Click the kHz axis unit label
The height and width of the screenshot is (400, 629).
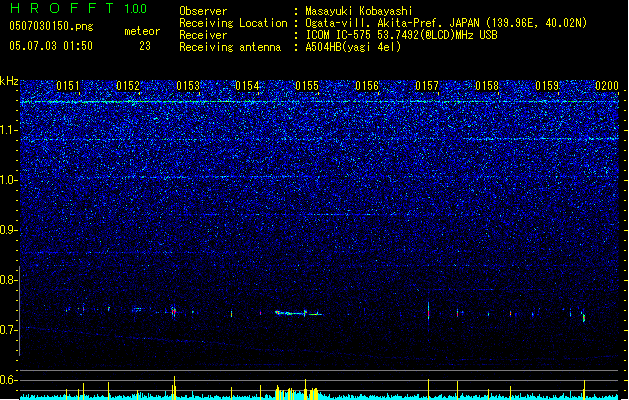(9, 81)
